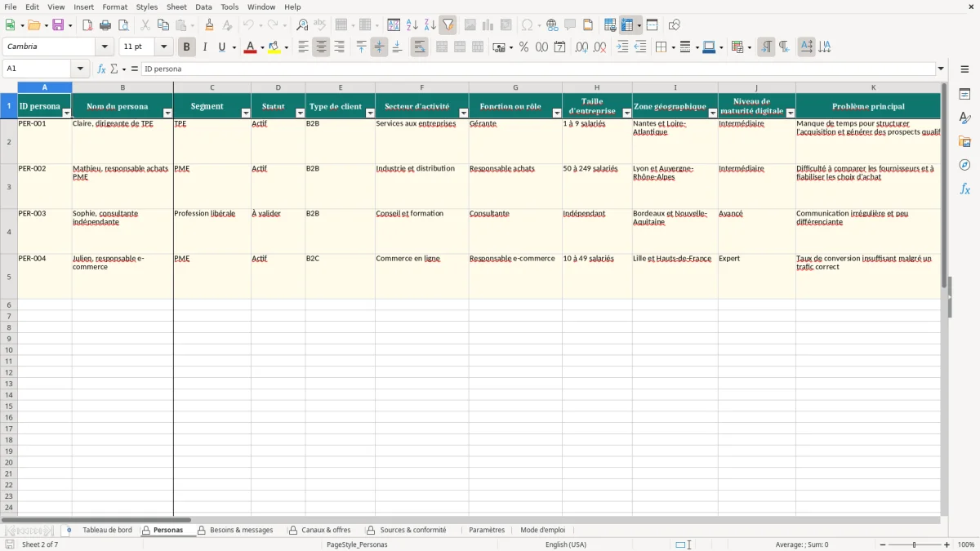The width and height of the screenshot is (980, 551).
Task: Open sidebar Gallery icon
Action: pos(964,142)
